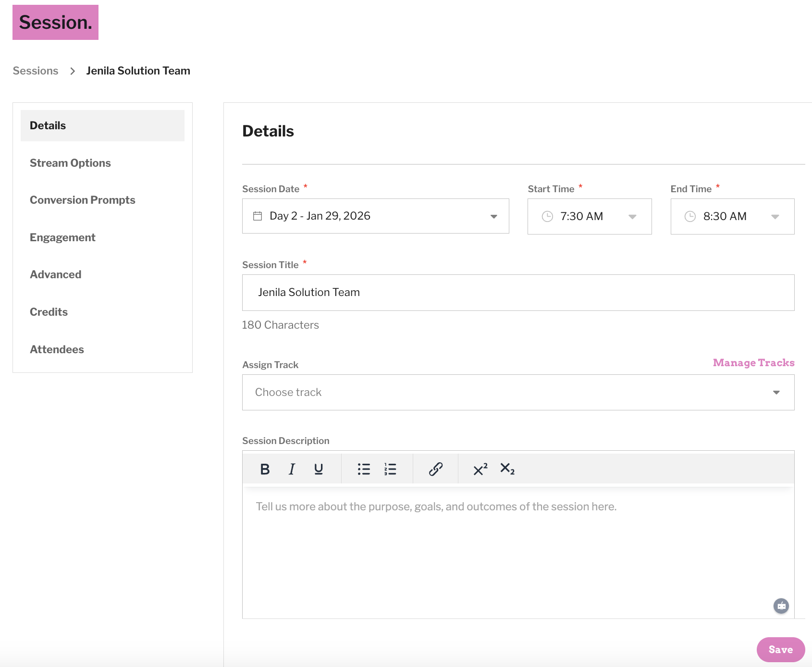The image size is (812, 667).
Task: Open the AI assistant robot icon
Action: (781, 606)
